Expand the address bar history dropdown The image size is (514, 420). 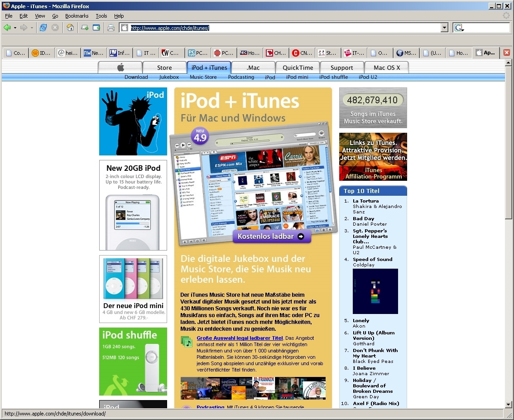[444, 28]
